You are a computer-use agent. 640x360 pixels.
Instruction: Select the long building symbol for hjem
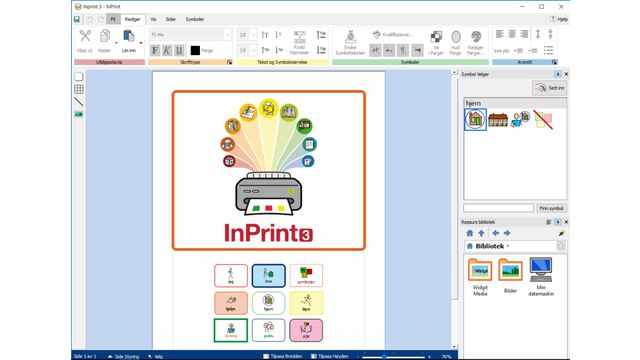point(498,120)
